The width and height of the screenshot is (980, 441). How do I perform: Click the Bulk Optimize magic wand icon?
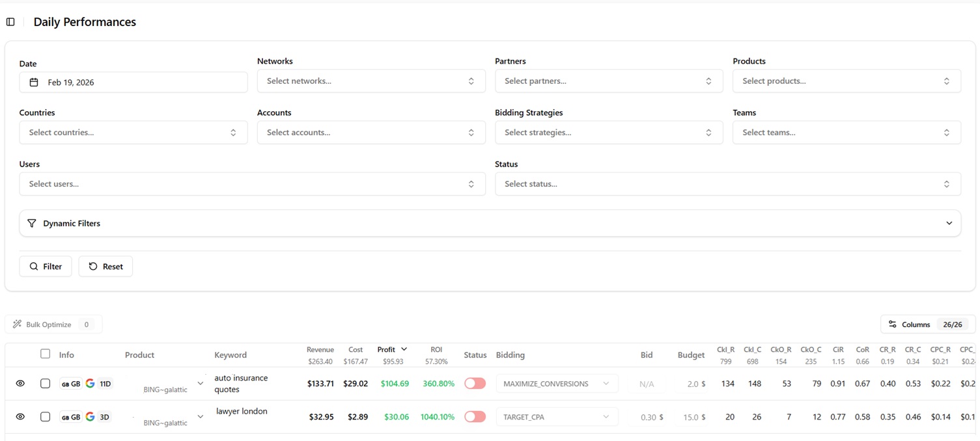click(x=18, y=324)
